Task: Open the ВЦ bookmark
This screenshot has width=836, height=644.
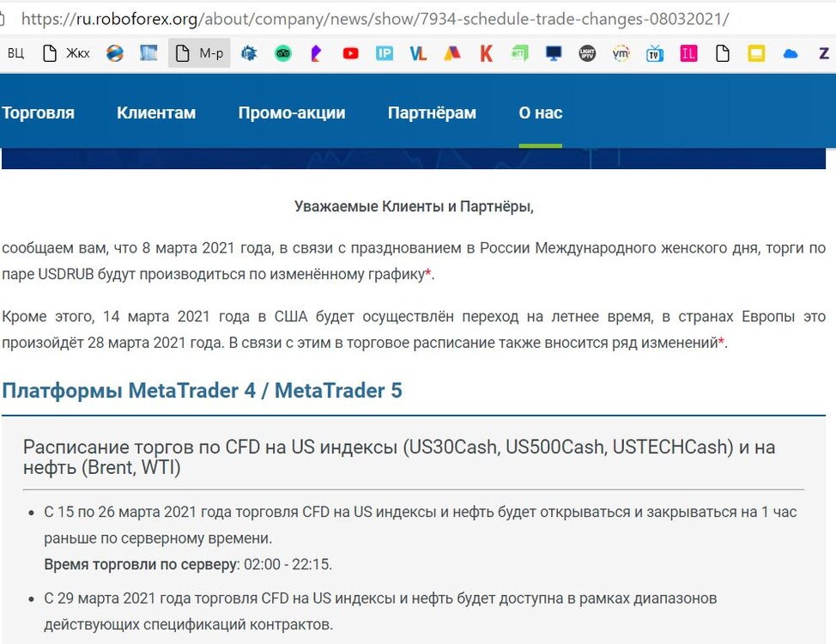Action: tap(15, 53)
